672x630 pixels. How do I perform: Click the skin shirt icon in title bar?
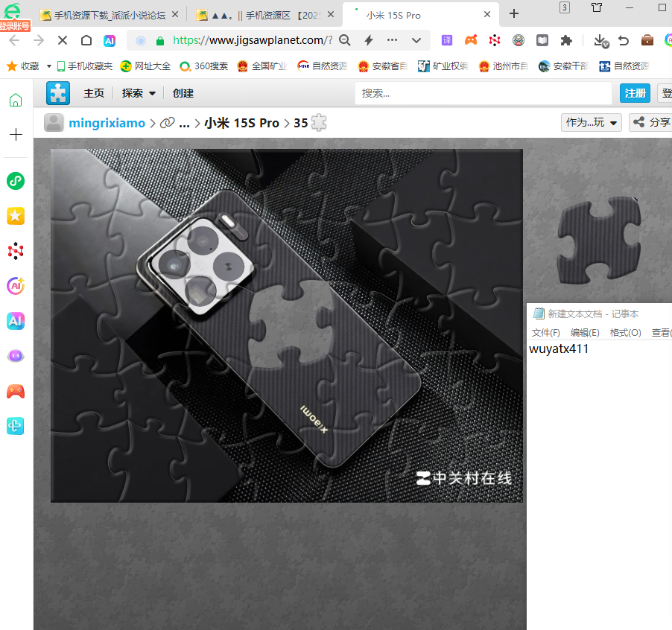coord(597,7)
